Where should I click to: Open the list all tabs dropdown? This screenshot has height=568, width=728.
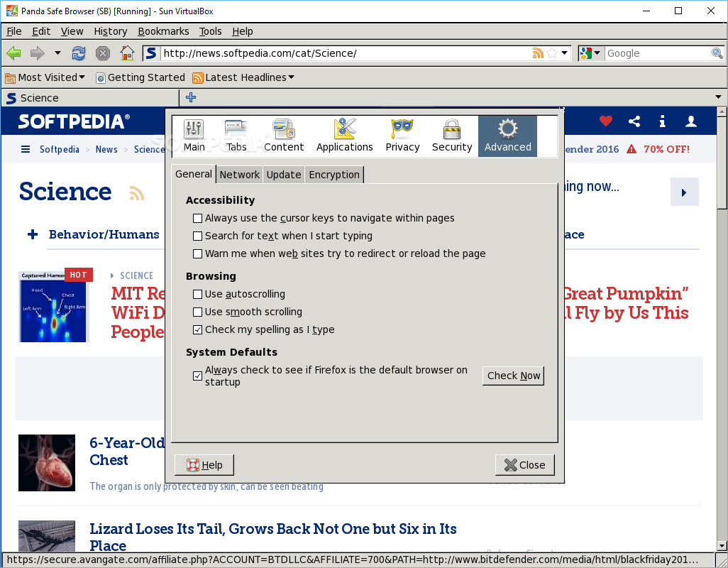tap(718, 97)
